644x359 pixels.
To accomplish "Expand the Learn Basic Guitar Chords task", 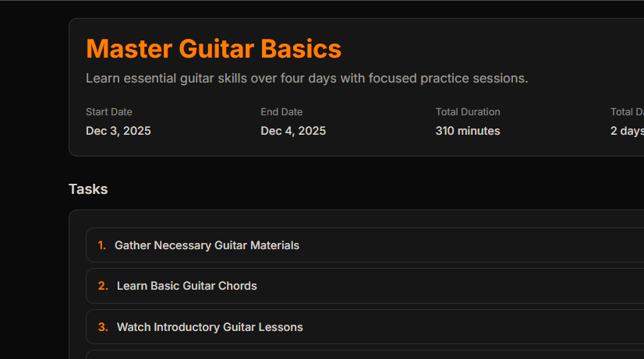I will pyautogui.click(x=187, y=286).
